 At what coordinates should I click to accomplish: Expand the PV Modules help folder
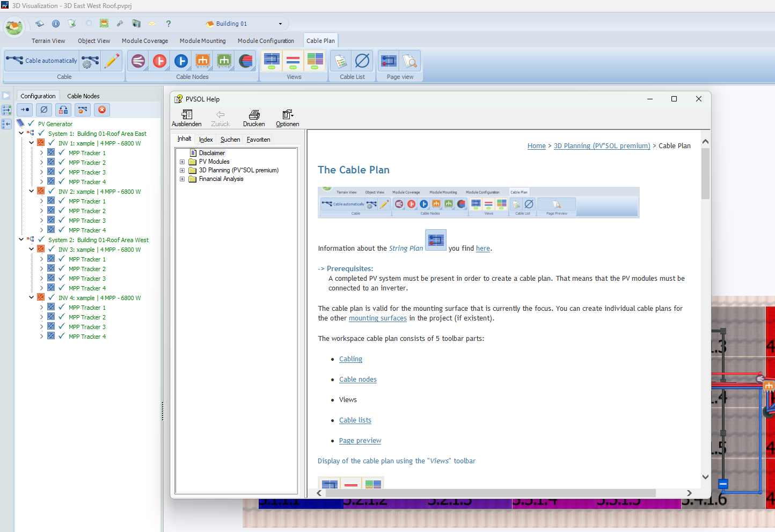click(x=182, y=162)
